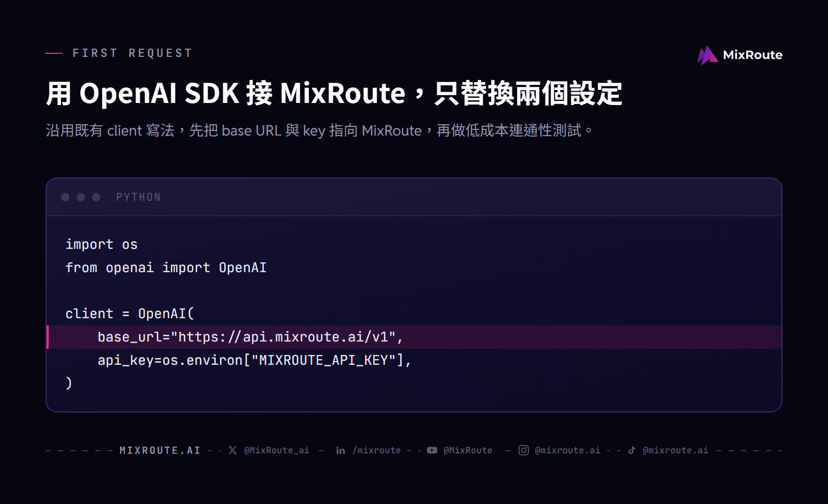Viewport: 828px width, 504px height.
Task: Click the TikTok icon in the footer
Action: coord(632,450)
